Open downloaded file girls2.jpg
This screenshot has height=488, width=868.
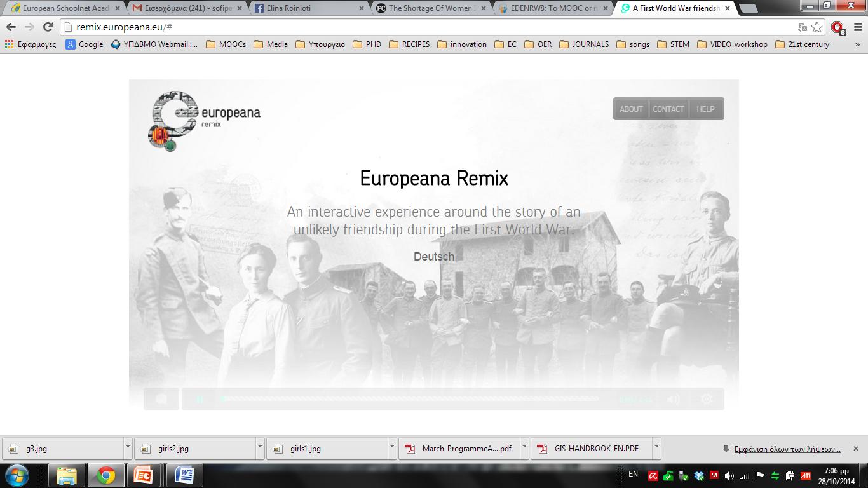194,449
